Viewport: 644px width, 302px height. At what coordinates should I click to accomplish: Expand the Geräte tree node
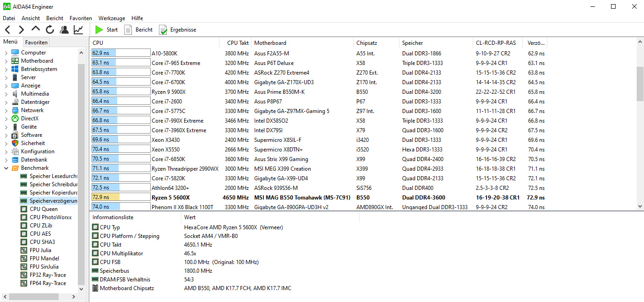click(6, 127)
